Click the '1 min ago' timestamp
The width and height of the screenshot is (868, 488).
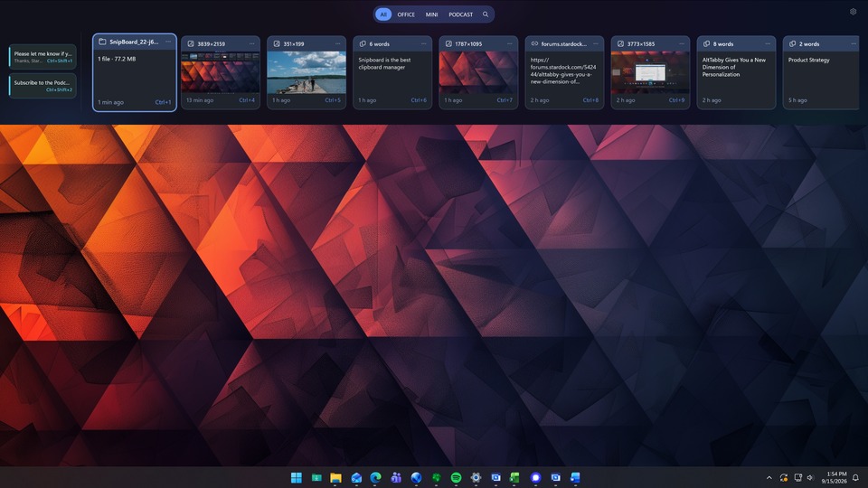tap(110, 102)
